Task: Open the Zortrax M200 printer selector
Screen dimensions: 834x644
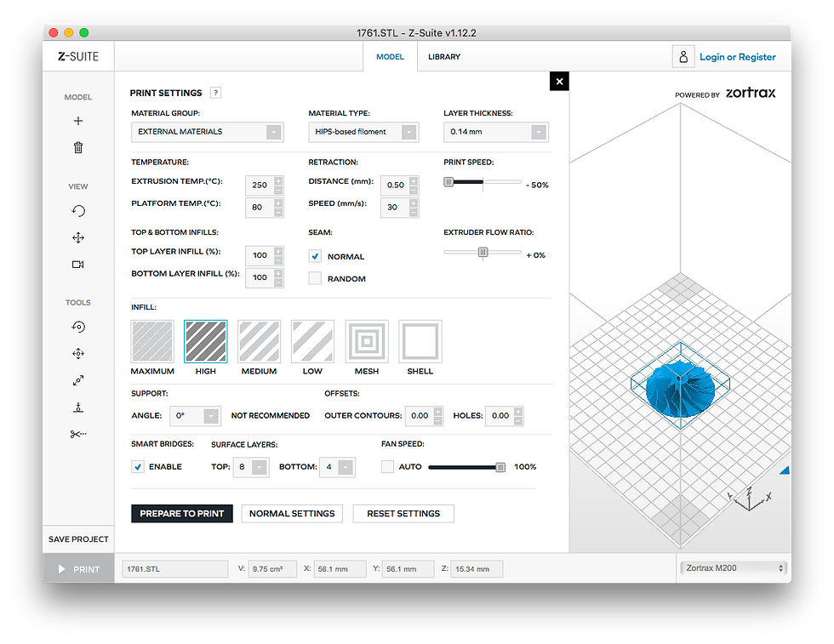Action: pos(734,568)
